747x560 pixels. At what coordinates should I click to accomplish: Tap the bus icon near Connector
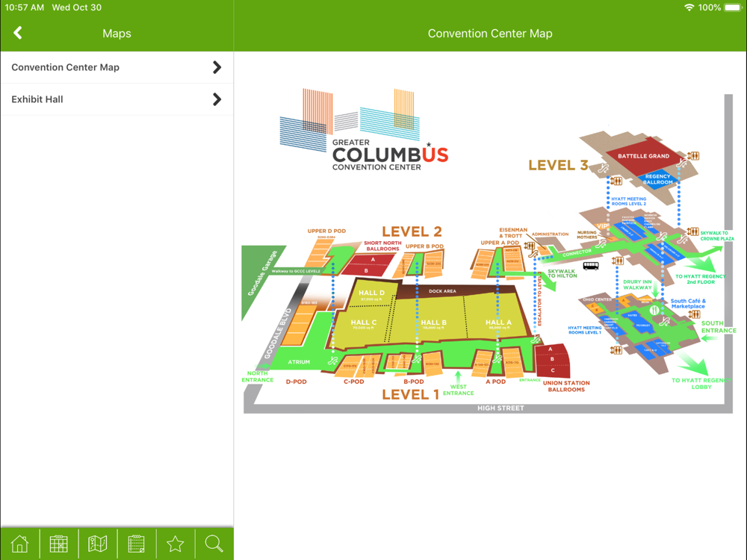click(591, 266)
